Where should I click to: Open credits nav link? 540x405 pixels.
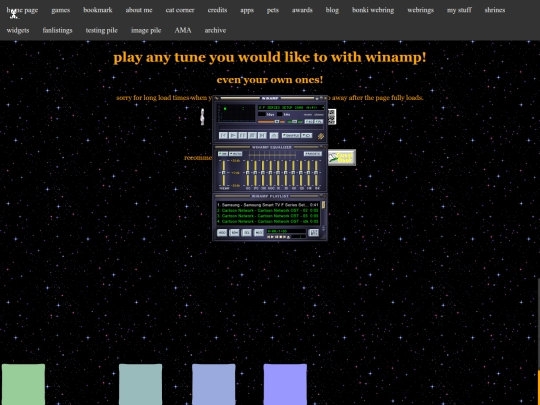[217, 10]
